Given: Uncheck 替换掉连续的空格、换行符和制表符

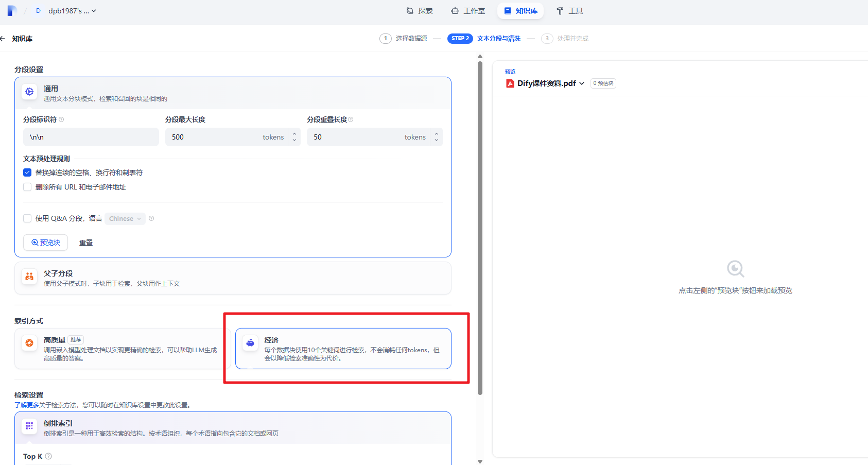Looking at the screenshot, I should click(27, 173).
